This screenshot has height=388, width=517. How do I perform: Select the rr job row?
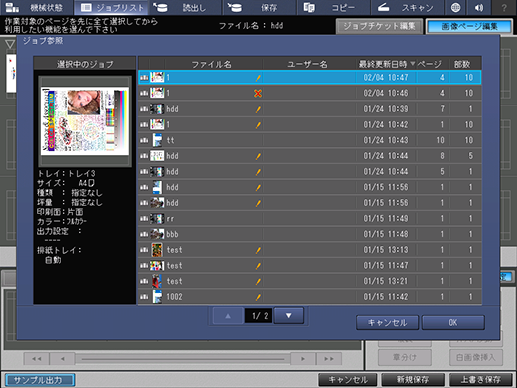click(310, 219)
